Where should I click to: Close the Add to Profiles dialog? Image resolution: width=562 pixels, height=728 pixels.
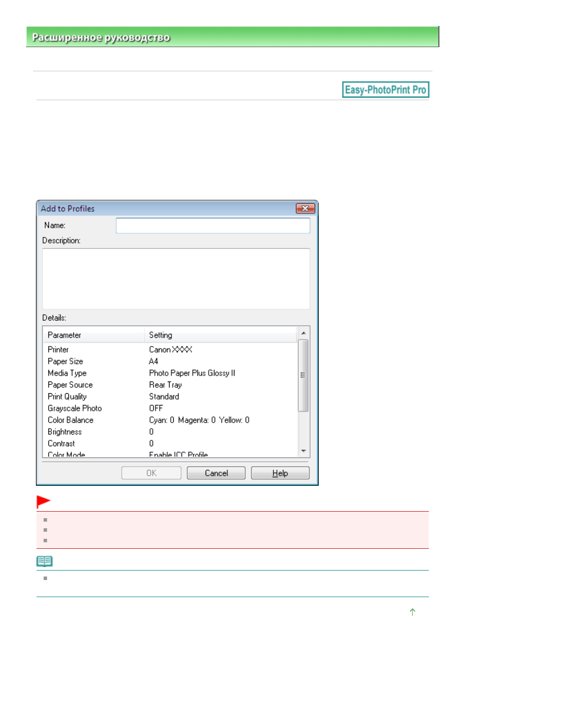pos(305,208)
